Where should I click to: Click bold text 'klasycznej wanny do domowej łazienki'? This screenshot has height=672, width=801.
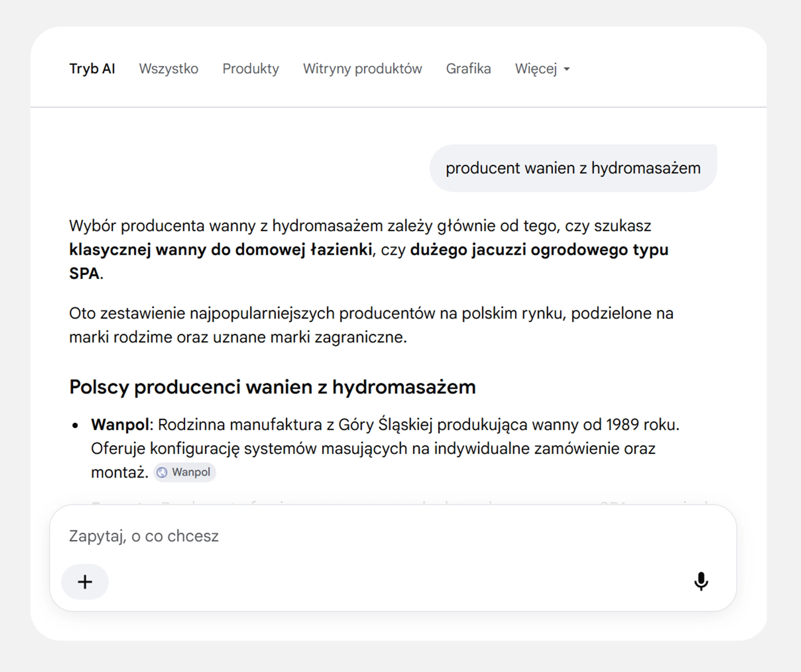pyautogui.click(x=221, y=250)
